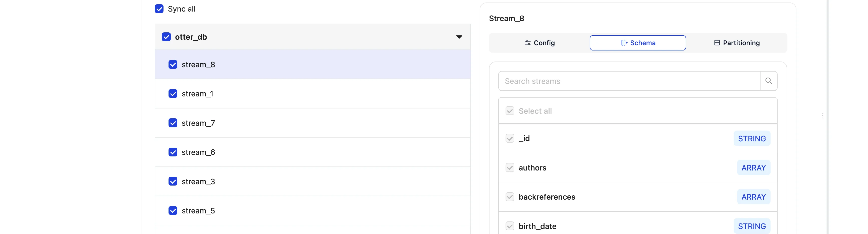
Task: Toggle the stream_1 checkbox
Action: (173, 94)
